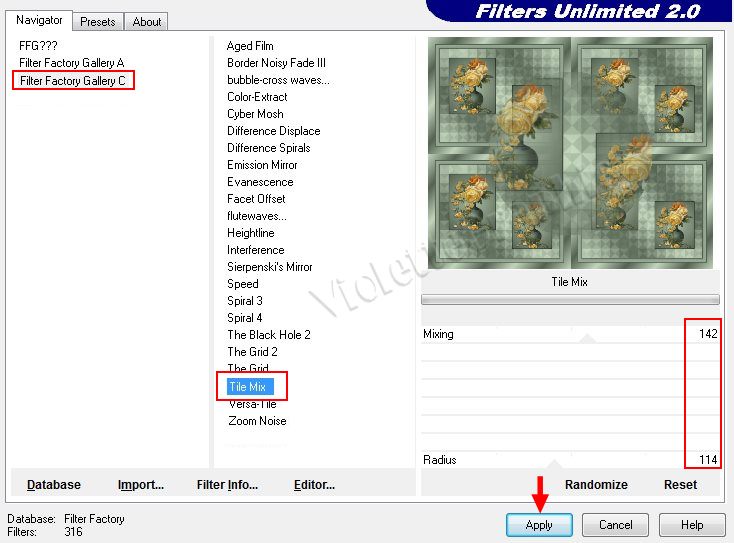
Task: Reset the filter parameters
Action: coord(680,485)
